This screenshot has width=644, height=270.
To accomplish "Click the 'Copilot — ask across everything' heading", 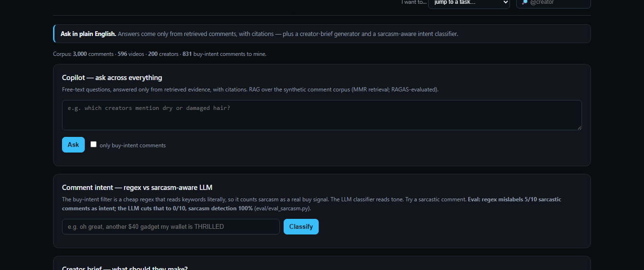I will [112, 78].
